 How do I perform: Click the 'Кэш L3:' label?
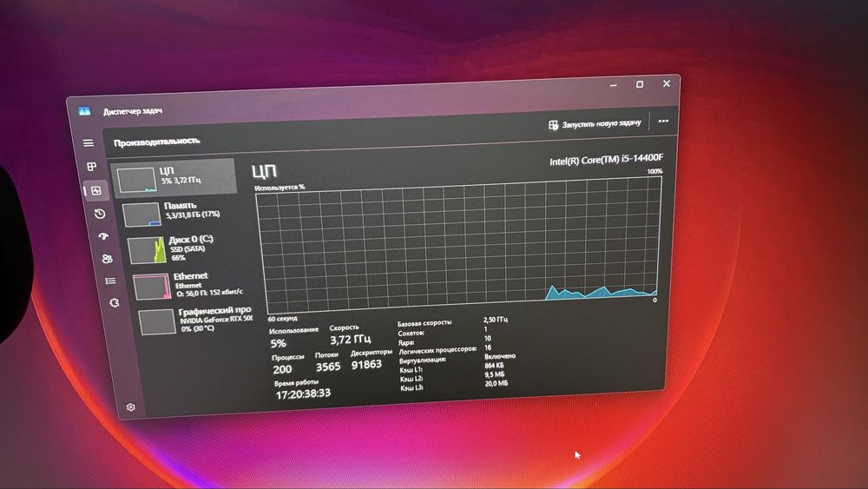411,387
